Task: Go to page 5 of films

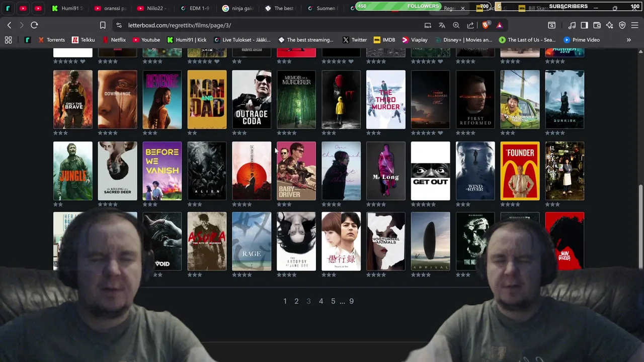Action: [x=333, y=301]
